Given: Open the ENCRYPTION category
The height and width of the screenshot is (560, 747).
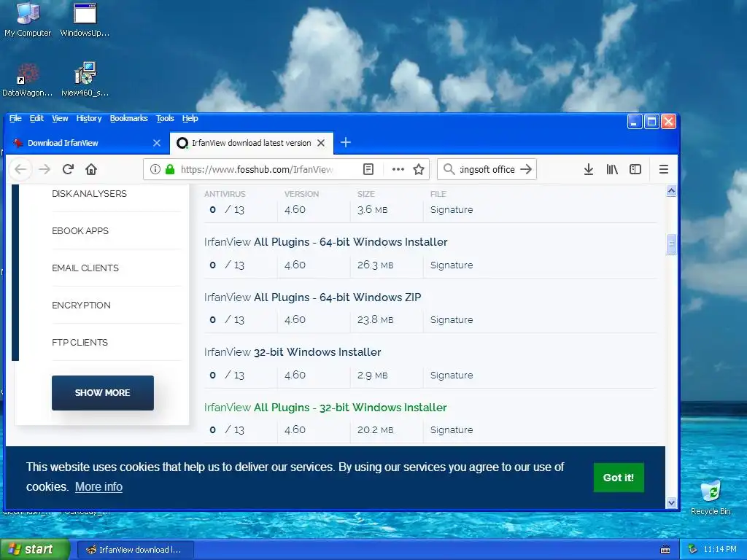Looking at the screenshot, I should 81,305.
